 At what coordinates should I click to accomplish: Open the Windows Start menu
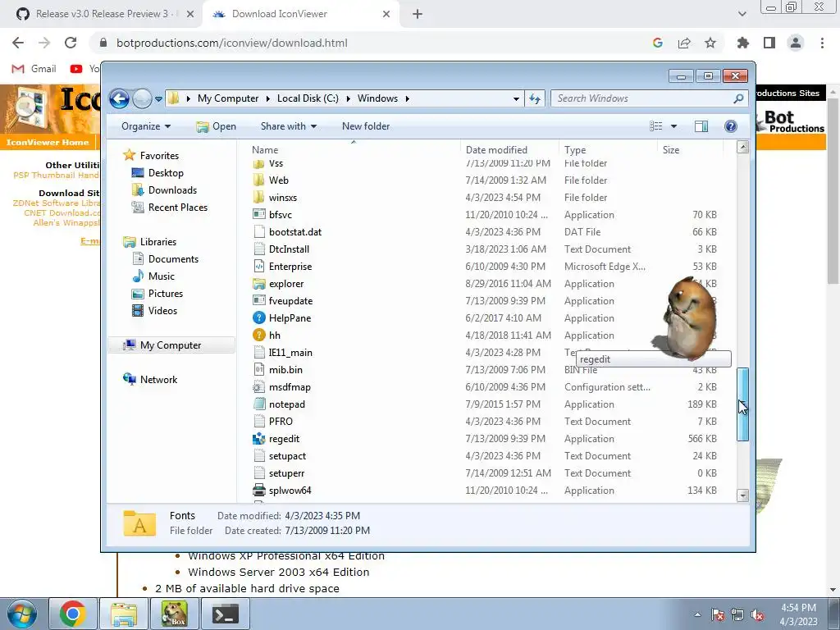[22, 614]
